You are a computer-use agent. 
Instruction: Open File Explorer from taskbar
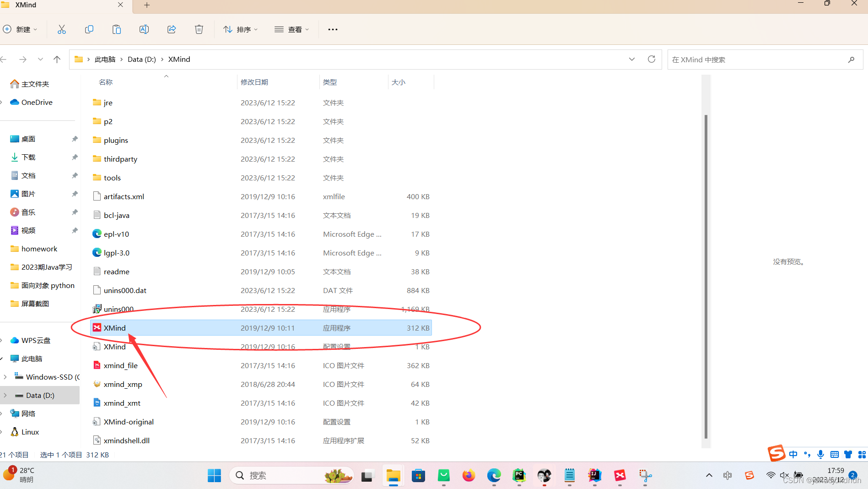coord(394,476)
